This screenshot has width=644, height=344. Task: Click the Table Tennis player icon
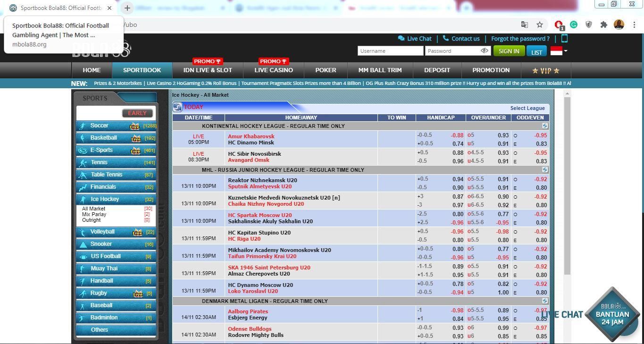click(x=83, y=175)
